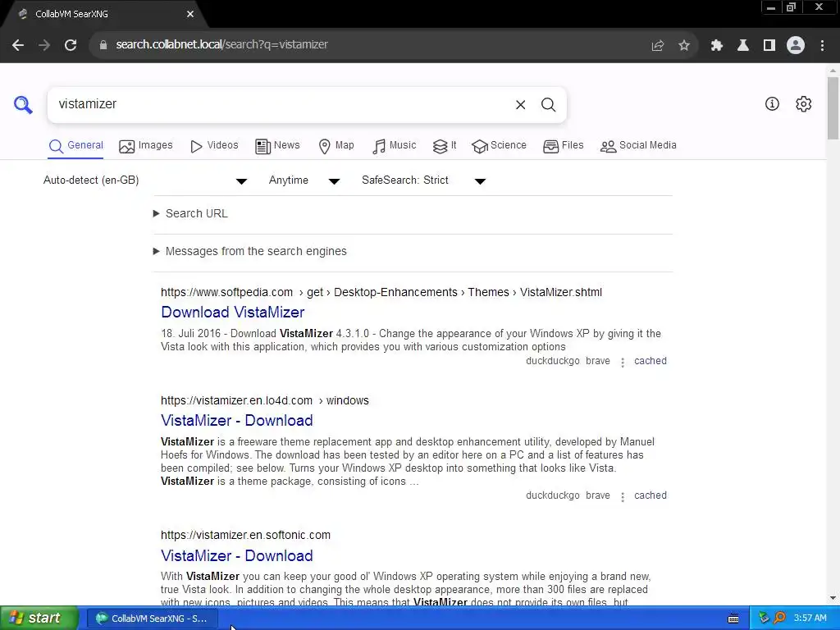This screenshot has width=840, height=630.
Task: Click the page vertical scrollbar thumb
Action: point(833,107)
